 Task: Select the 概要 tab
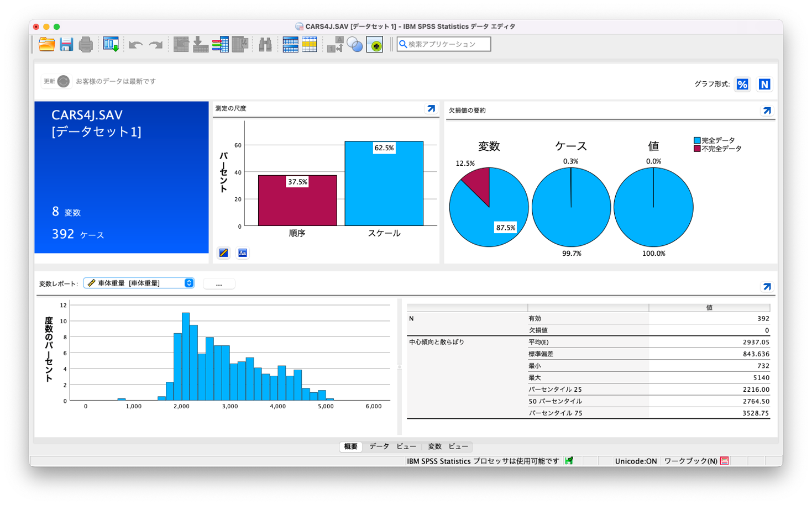(x=350, y=446)
